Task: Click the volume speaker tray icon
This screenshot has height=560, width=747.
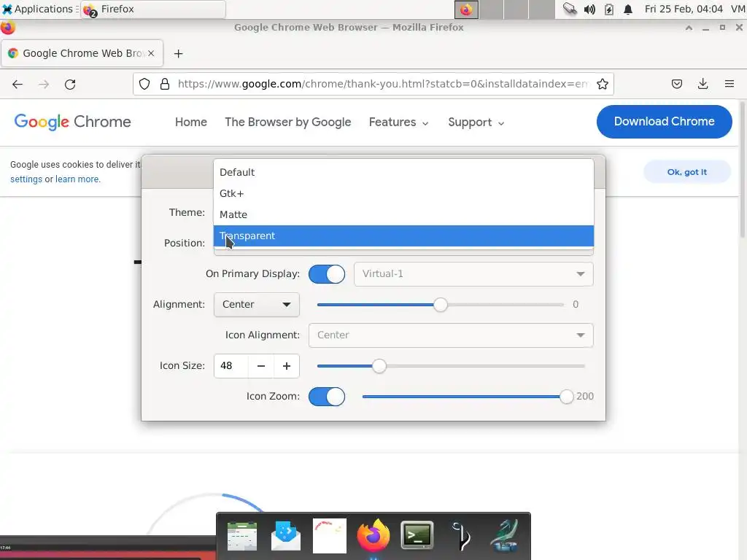Action: [x=589, y=9]
